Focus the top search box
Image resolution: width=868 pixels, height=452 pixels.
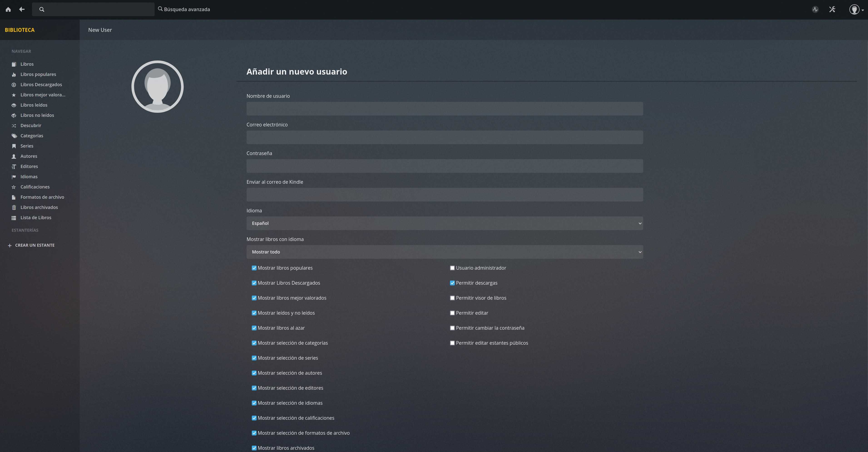pos(98,10)
